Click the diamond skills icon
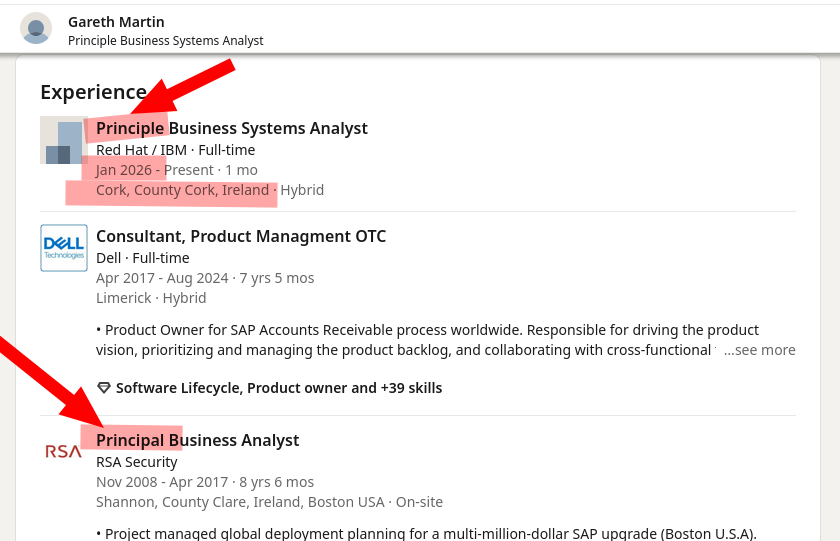Screen dimensions: 840x541 coord(104,388)
